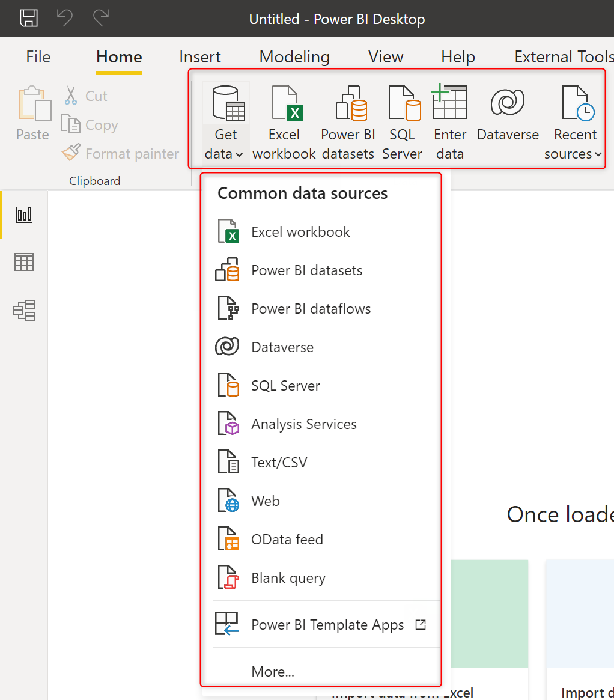The image size is (614, 700).
Task: Select Text/CSV from common data sources
Action: pyautogui.click(x=279, y=463)
